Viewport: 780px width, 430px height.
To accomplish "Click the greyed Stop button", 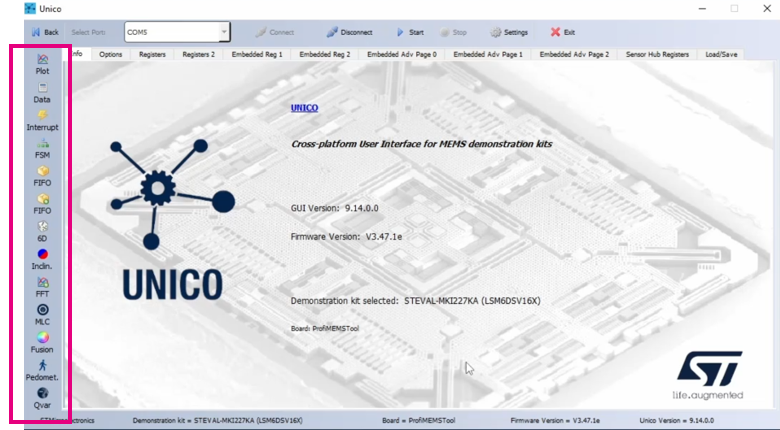I will click(453, 32).
